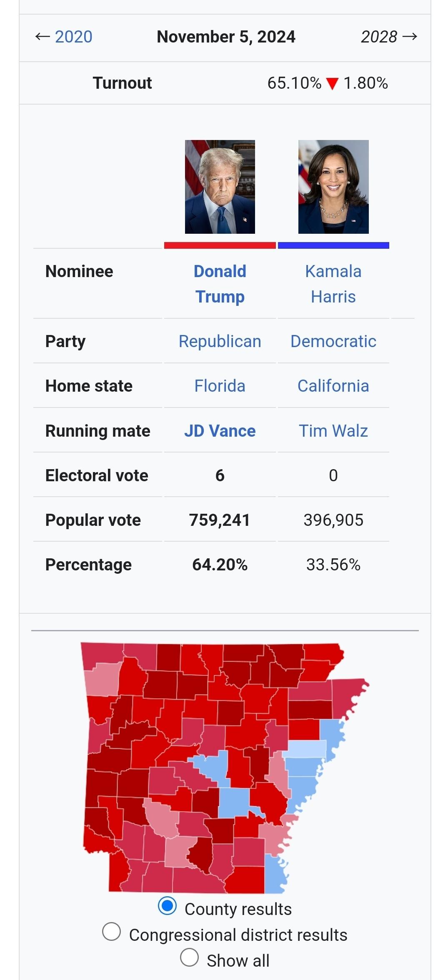Open the Tim Walz link
Image resolution: width=443 pixels, height=980 pixels.
333,431
